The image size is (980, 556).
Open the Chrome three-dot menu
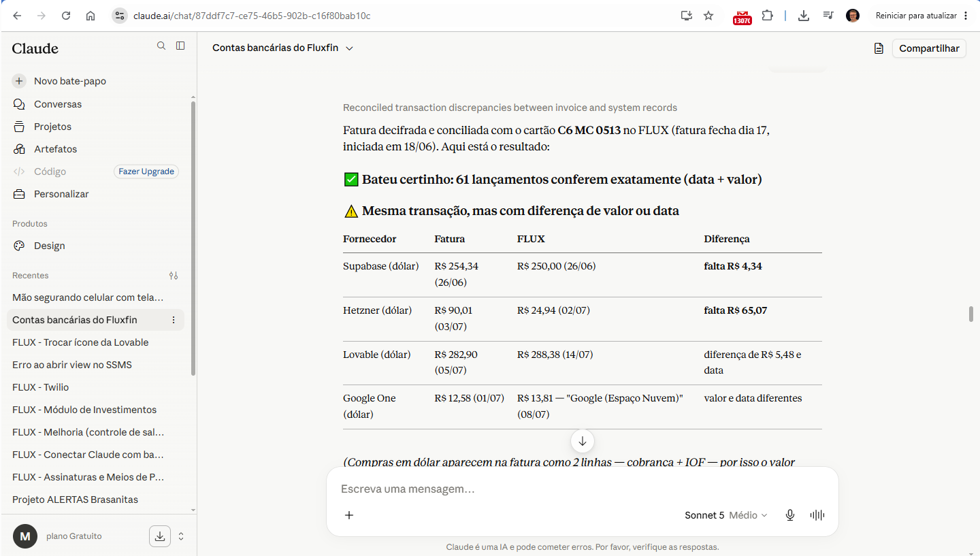[x=967, y=16]
